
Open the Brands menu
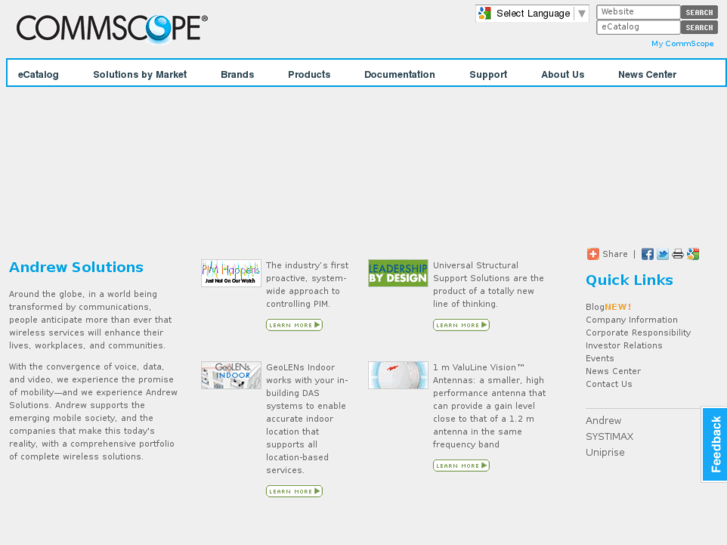237,74
